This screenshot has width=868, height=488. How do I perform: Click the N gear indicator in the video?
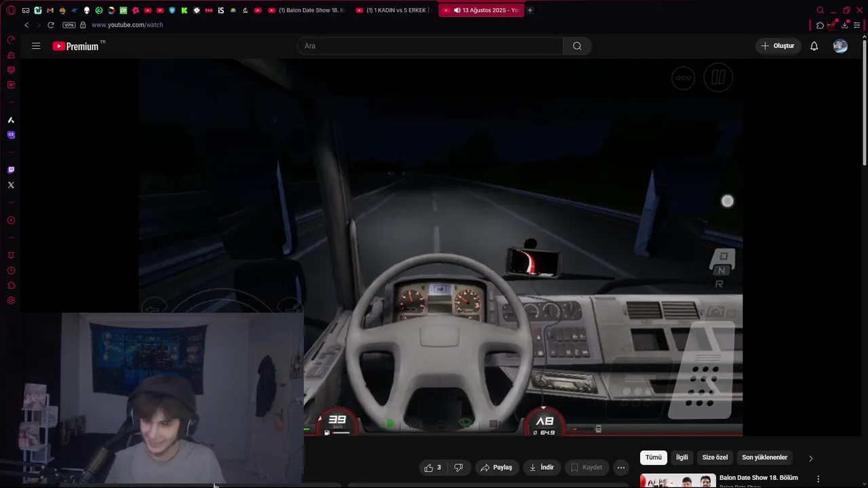point(721,270)
